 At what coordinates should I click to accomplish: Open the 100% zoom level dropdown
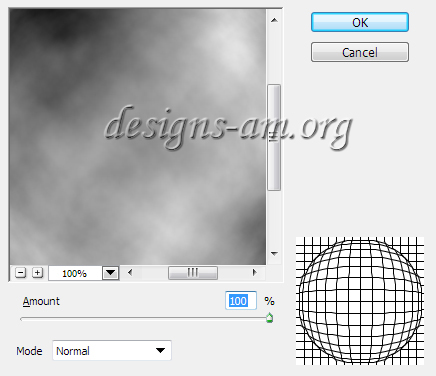pos(110,273)
